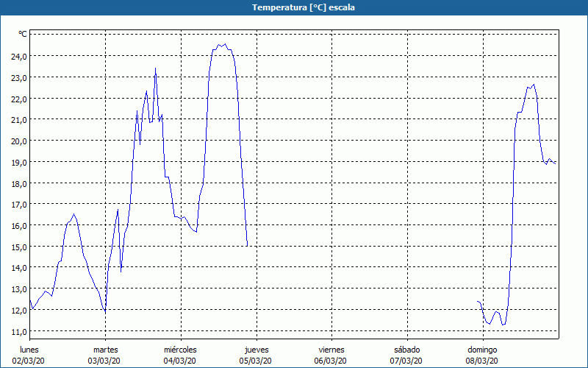This screenshot has height=368, width=588.
Task: Click the 24,0 y-axis value
Action: point(19,57)
